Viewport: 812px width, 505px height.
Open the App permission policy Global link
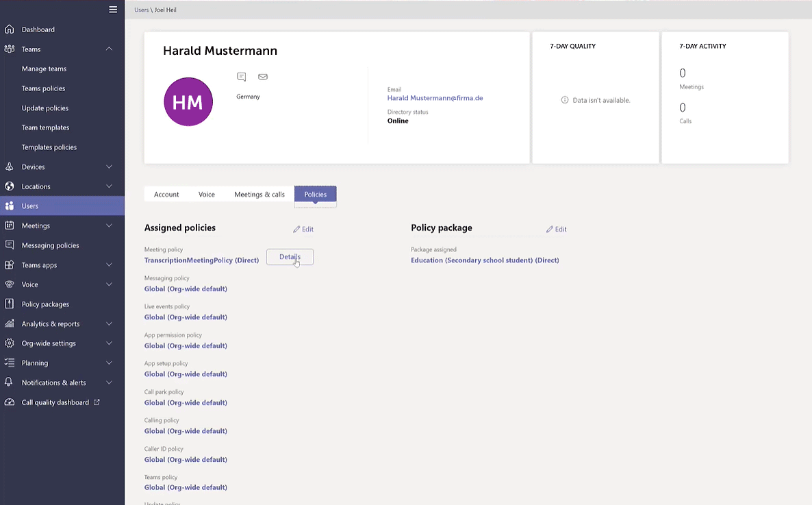186,346
